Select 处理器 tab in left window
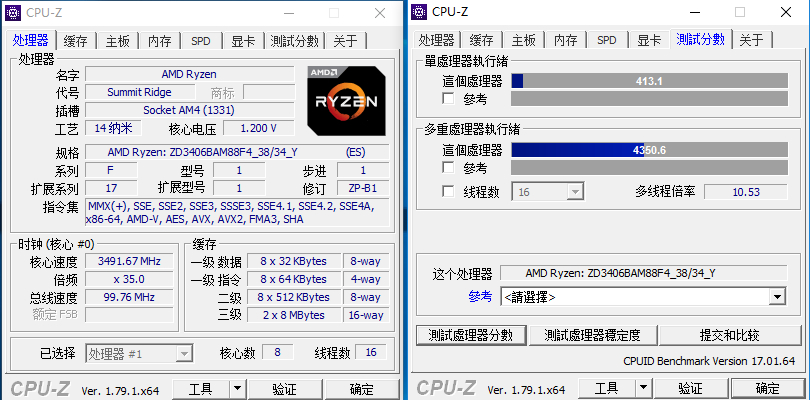Image resolution: width=810 pixels, height=400 pixels. point(31,40)
